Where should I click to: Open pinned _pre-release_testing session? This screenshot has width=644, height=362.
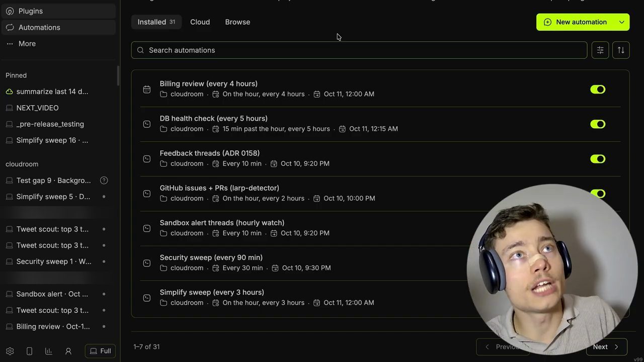59,124
